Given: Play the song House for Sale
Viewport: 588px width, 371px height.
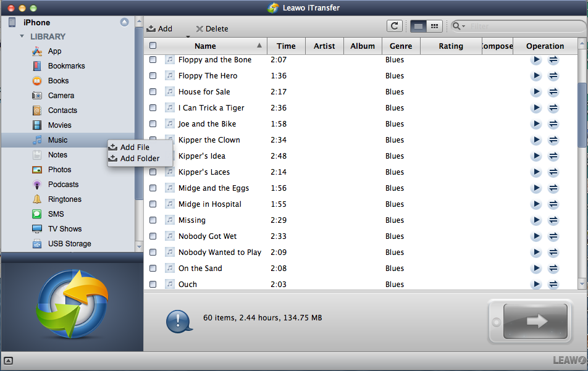Looking at the screenshot, I should (x=536, y=92).
